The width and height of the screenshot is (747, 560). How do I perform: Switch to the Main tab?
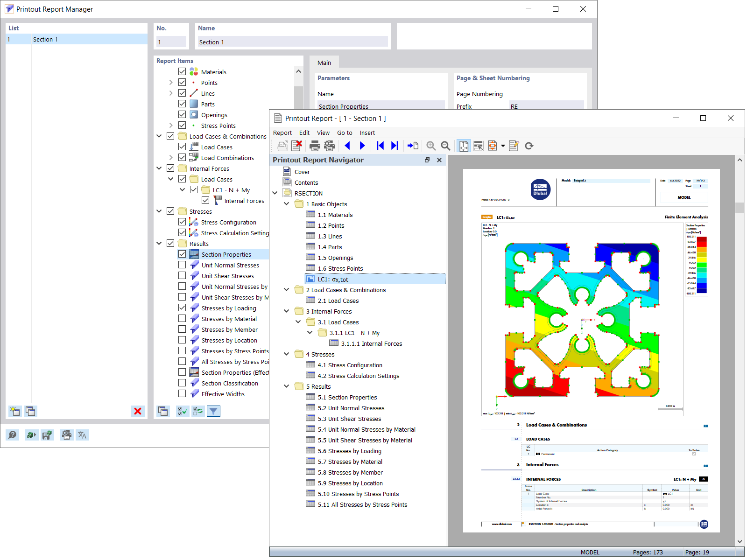pos(324,62)
